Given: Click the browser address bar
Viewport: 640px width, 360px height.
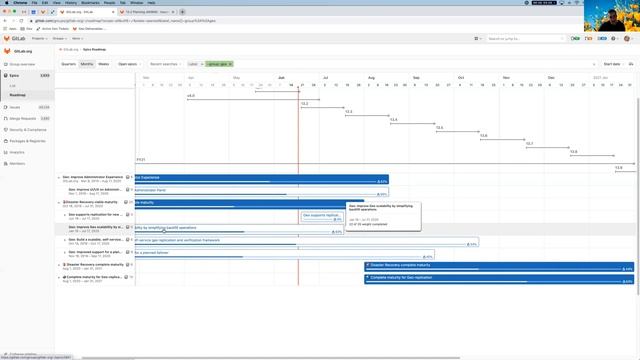Looking at the screenshot, I should pyautogui.click(x=302, y=20).
